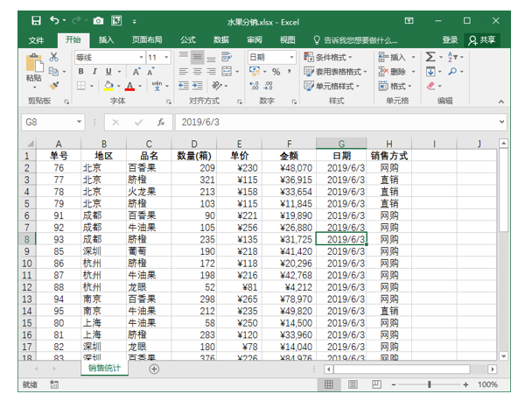
Task: Expand the Name Box G8 dropdown
Action: pos(79,122)
